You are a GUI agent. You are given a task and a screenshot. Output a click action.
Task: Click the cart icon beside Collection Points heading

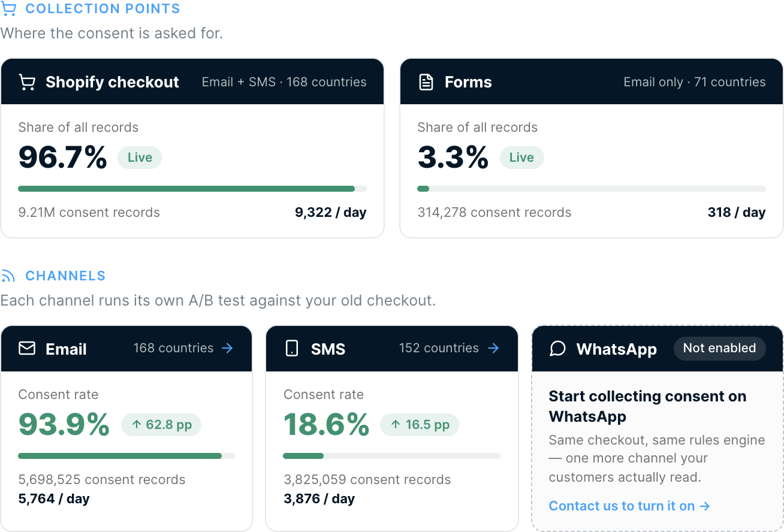tap(8, 9)
